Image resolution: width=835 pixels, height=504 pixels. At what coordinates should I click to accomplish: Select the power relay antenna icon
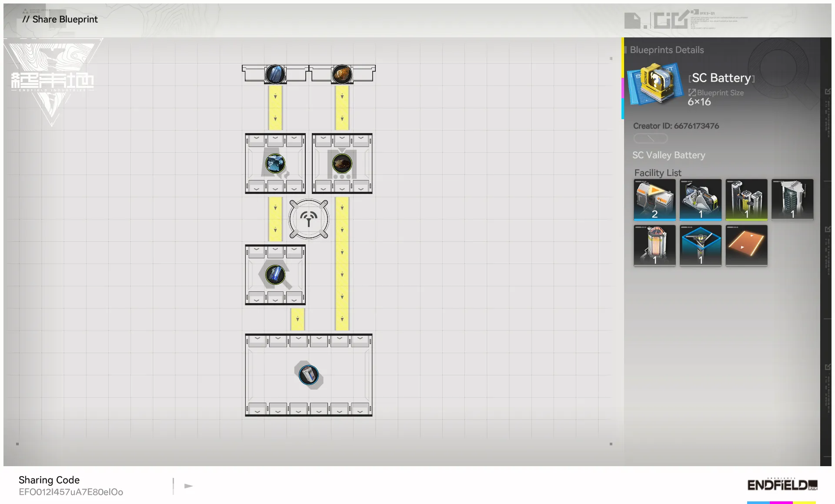[309, 219]
